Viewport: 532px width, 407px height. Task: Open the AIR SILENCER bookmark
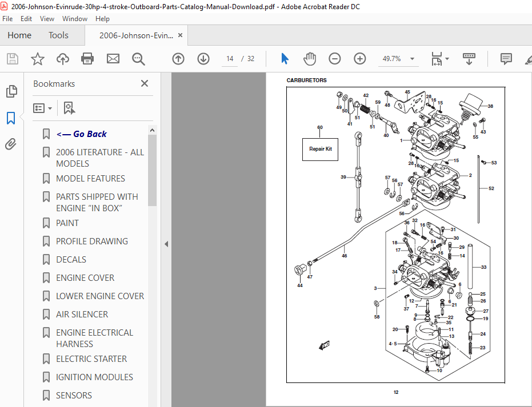[82, 315]
